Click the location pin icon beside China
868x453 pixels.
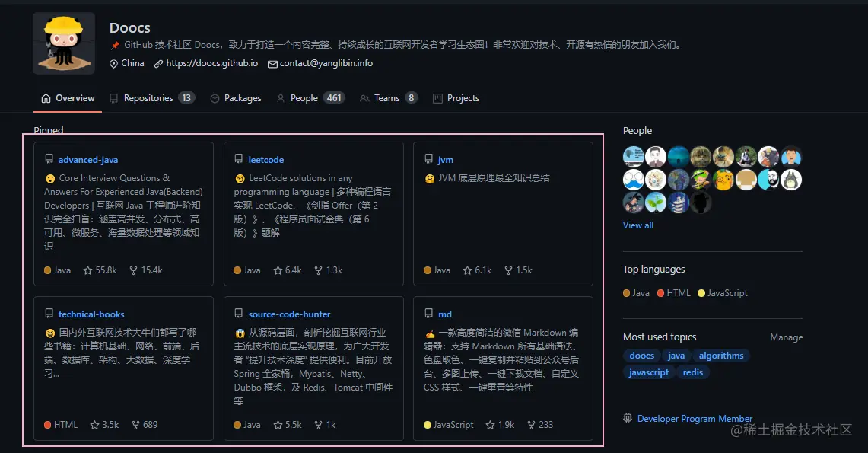[x=113, y=64]
